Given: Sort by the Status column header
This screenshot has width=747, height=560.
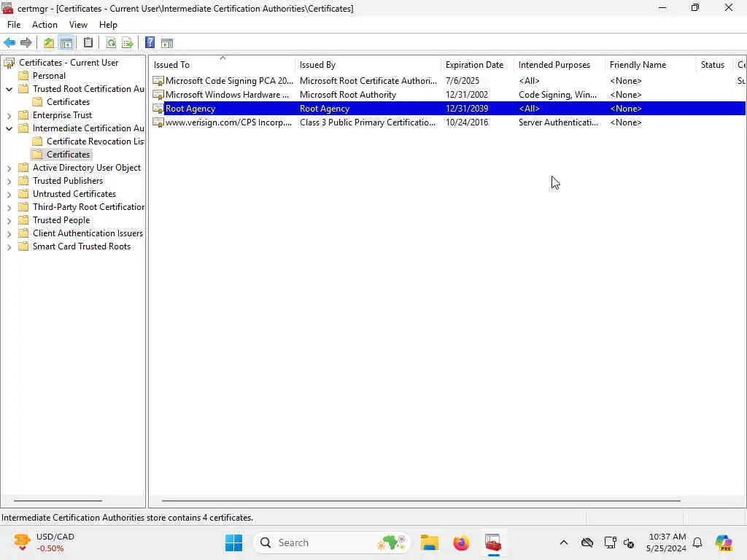Looking at the screenshot, I should pyautogui.click(x=715, y=65).
